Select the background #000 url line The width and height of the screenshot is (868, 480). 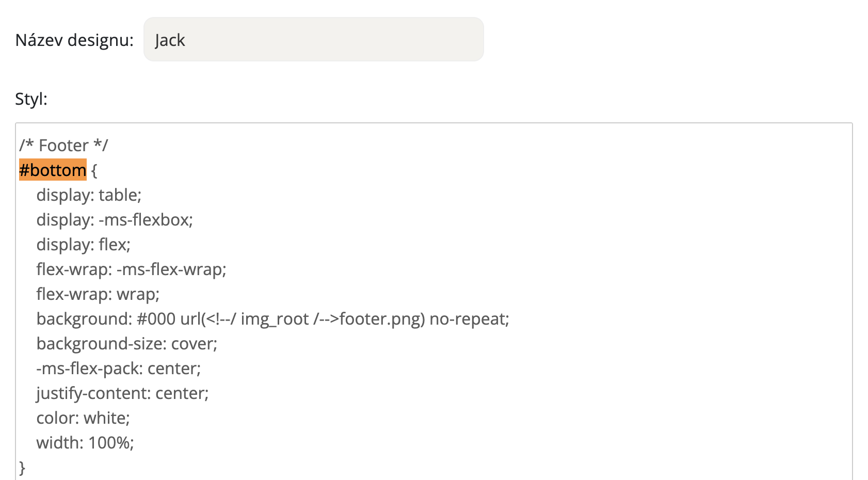tap(272, 319)
